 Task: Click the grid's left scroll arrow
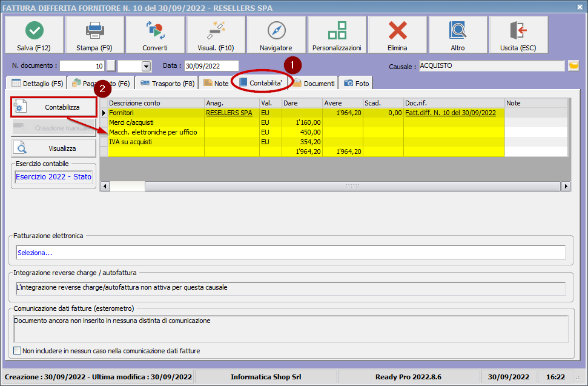(x=105, y=187)
